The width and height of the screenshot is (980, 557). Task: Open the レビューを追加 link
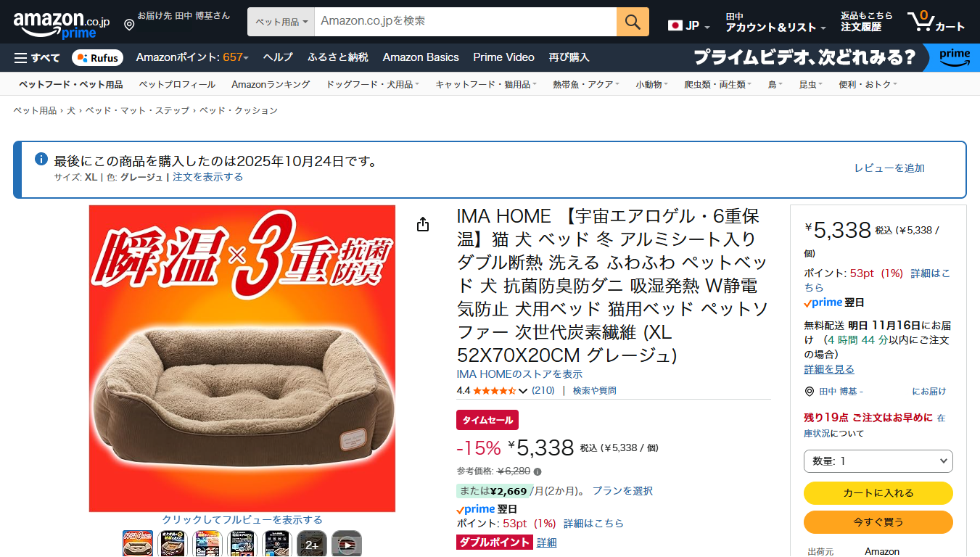point(889,168)
